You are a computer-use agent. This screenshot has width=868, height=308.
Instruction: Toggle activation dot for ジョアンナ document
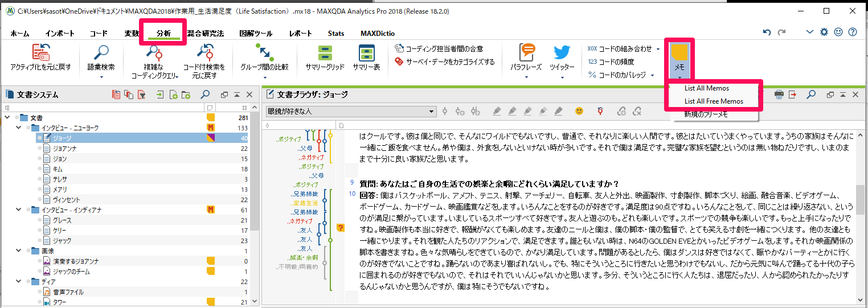point(39,149)
